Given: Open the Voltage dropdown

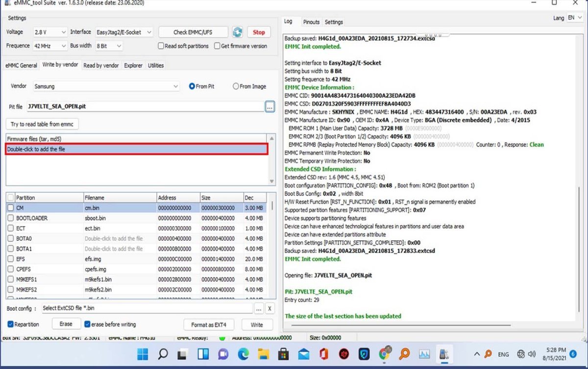Looking at the screenshot, I should [50, 32].
